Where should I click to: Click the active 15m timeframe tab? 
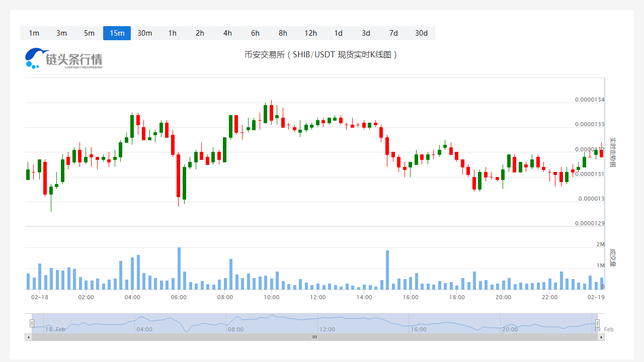pyautogui.click(x=117, y=33)
